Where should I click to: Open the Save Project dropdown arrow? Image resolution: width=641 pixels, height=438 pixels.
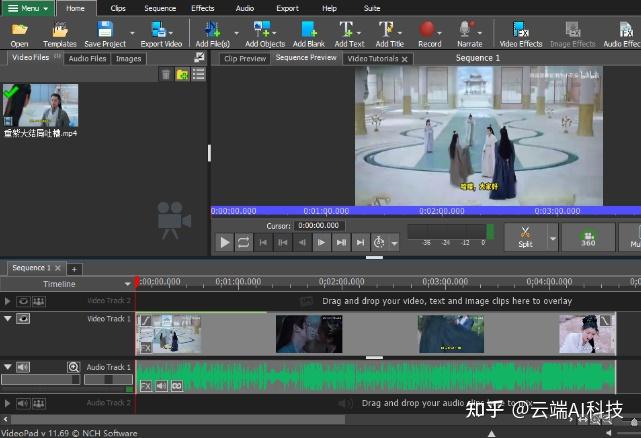[x=132, y=33]
